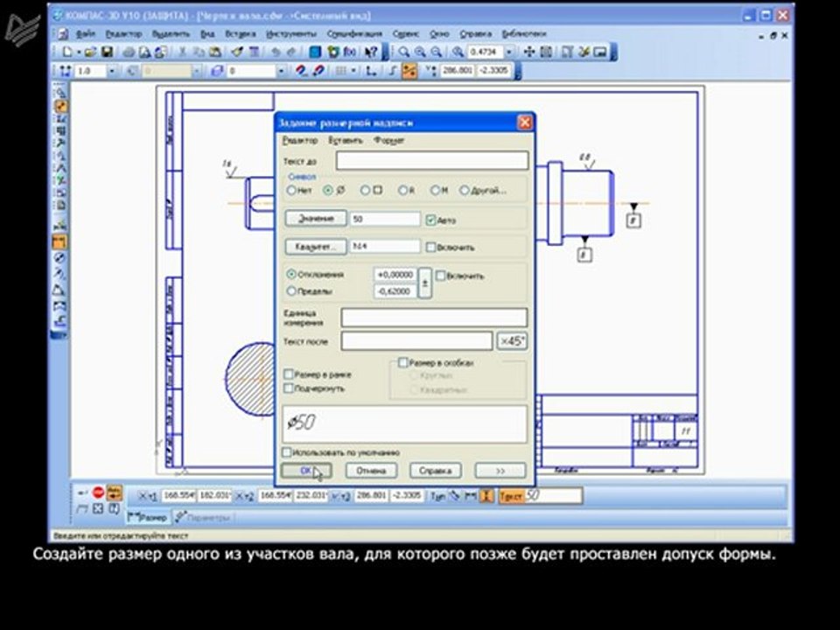Click the Paste clipboard icon
This screenshot has width=840, height=630.
[x=215, y=52]
